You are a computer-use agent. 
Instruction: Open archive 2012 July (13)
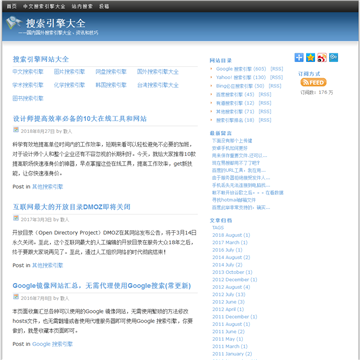229,294
